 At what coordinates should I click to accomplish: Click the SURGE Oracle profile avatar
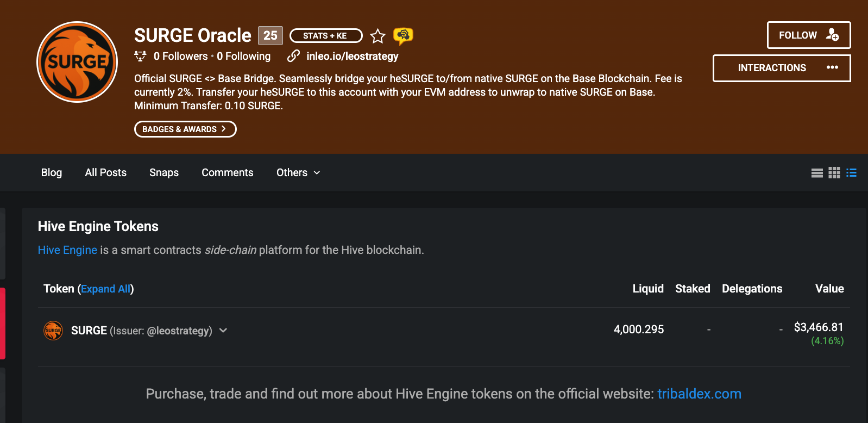(x=77, y=62)
